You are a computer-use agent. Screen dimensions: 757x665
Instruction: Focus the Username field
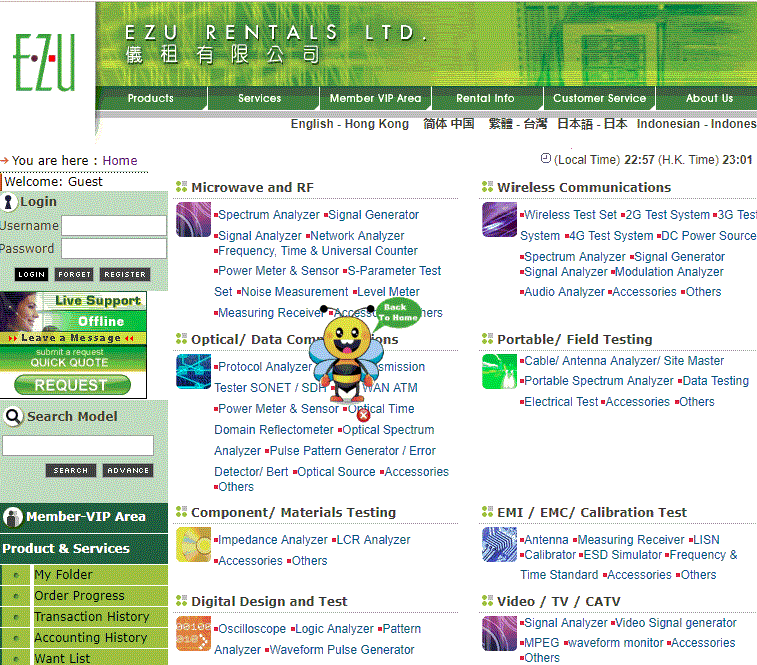114,226
